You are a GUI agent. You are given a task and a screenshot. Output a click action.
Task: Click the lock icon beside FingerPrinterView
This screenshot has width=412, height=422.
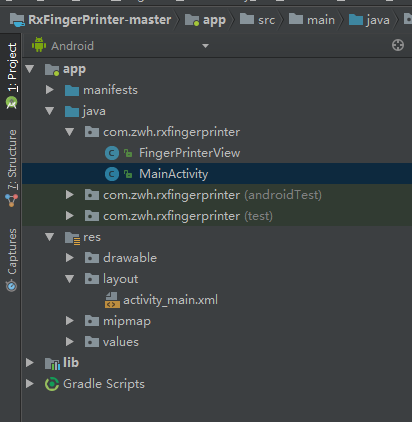click(x=128, y=153)
